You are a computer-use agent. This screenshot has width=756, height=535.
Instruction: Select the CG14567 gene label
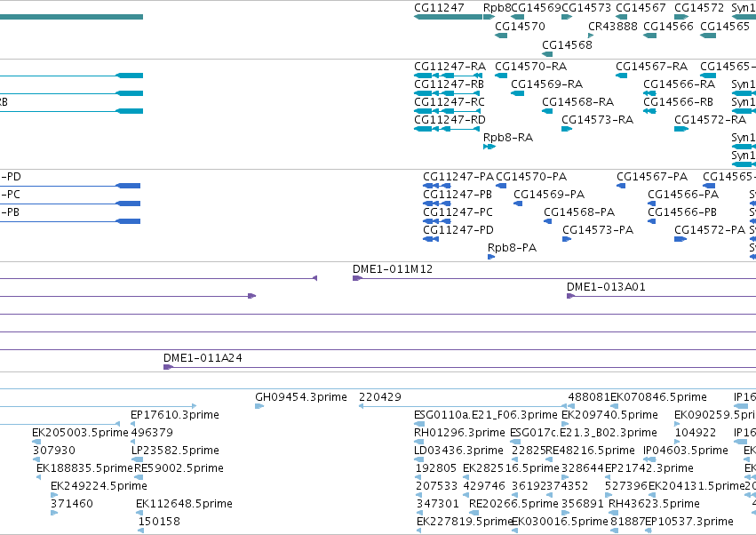tap(641, 8)
